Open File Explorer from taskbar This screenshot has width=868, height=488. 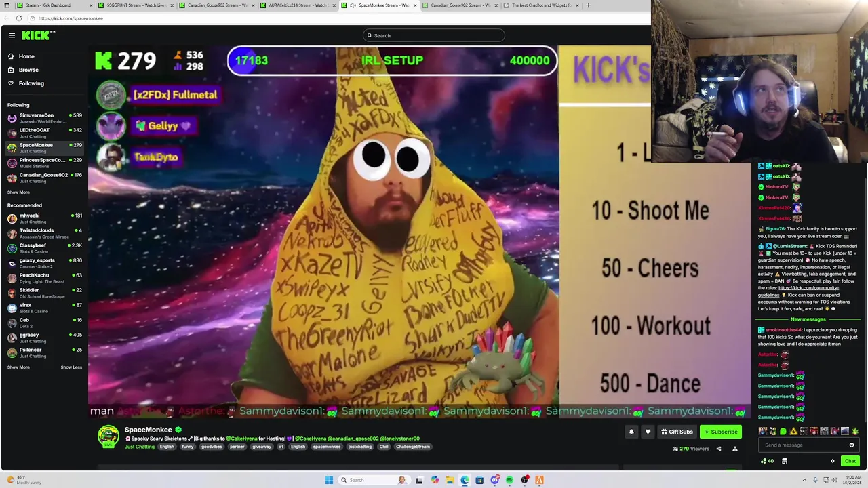[450, 480]
